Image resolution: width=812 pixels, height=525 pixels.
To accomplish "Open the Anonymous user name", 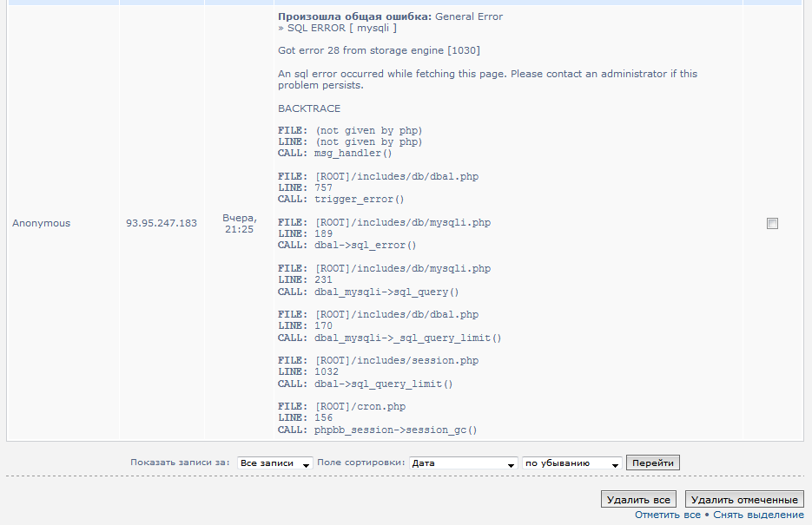I will pos(41,223).
